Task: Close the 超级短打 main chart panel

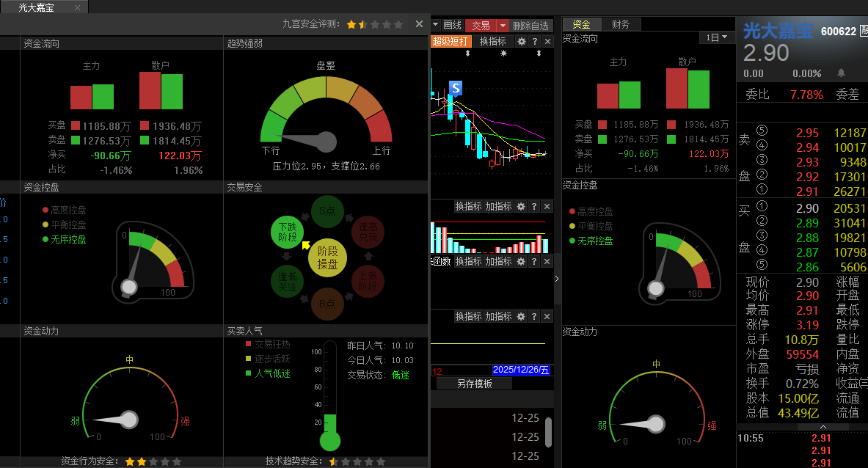Action: point(547,42)
